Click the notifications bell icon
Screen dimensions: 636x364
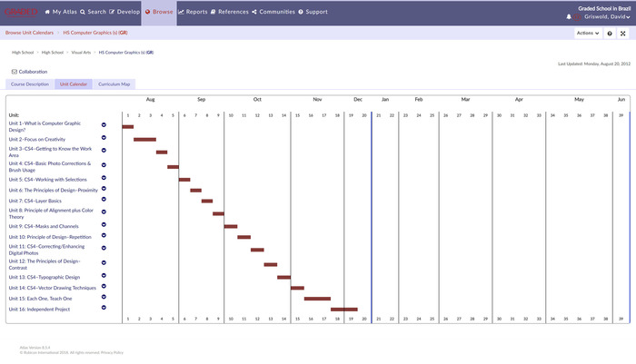[569, 17]
